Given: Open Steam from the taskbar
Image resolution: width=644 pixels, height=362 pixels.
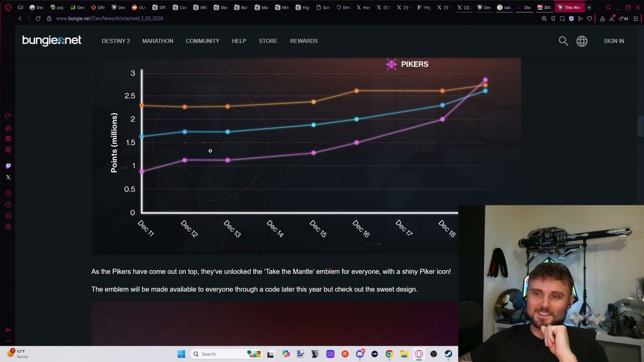Looking at the screenshot, I should point(448,354).
